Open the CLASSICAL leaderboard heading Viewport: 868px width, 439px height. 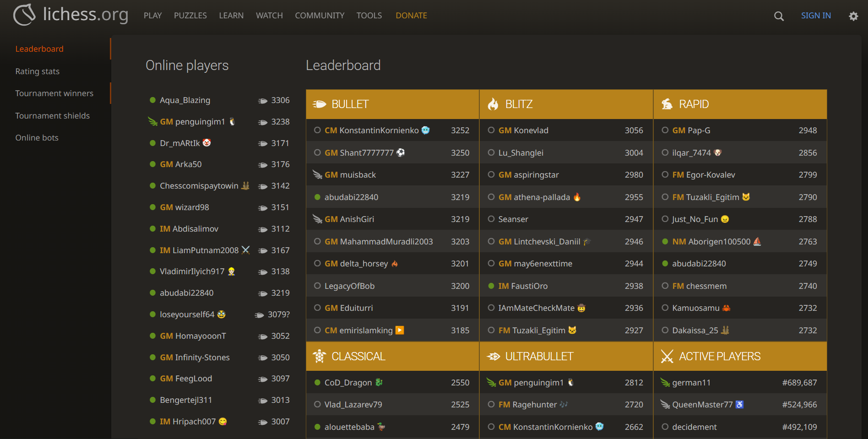click(x=358, y=357)
